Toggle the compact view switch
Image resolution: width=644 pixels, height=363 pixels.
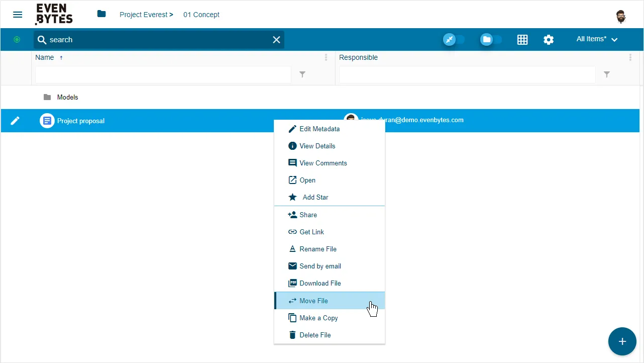(x=454, y=39)
